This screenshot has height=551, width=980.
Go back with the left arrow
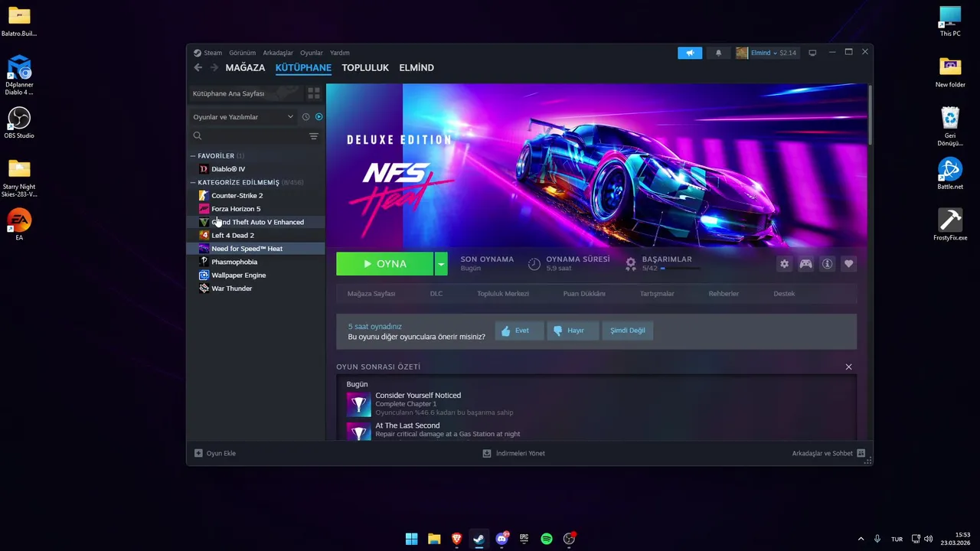tap(198, 67)
